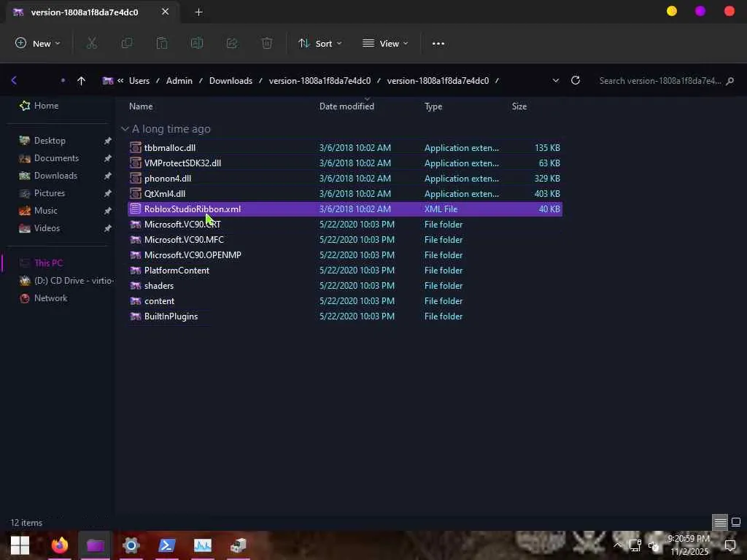Select Microsoft.VC90.MFC folder

tap(345, 239)
